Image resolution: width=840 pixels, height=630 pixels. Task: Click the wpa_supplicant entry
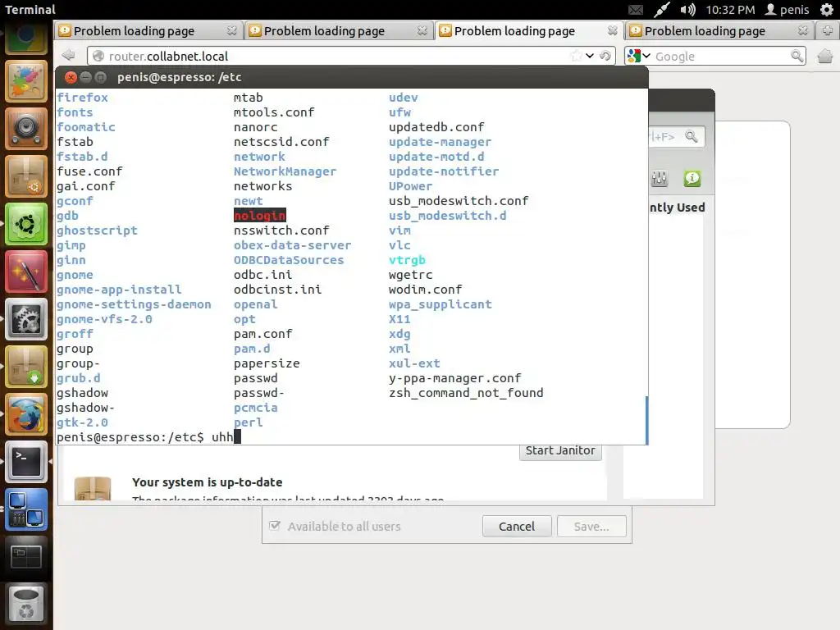441,304
